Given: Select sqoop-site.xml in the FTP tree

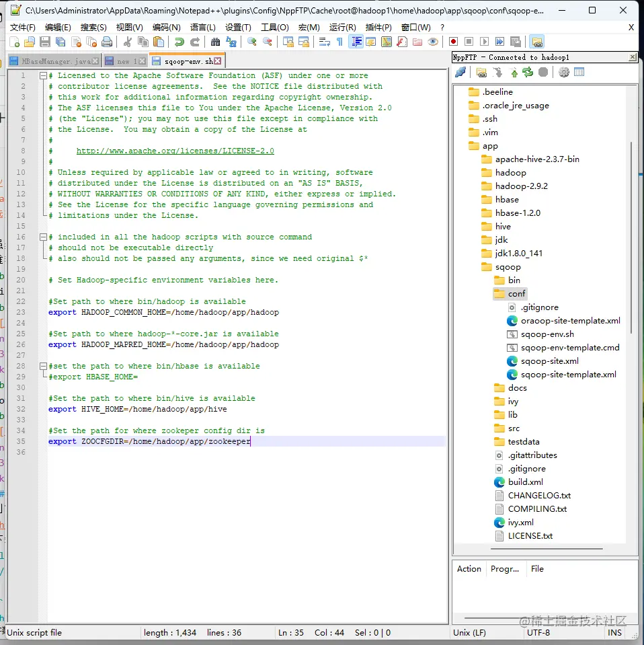Looking at the screenshot, I should click(x=549, y=361).
